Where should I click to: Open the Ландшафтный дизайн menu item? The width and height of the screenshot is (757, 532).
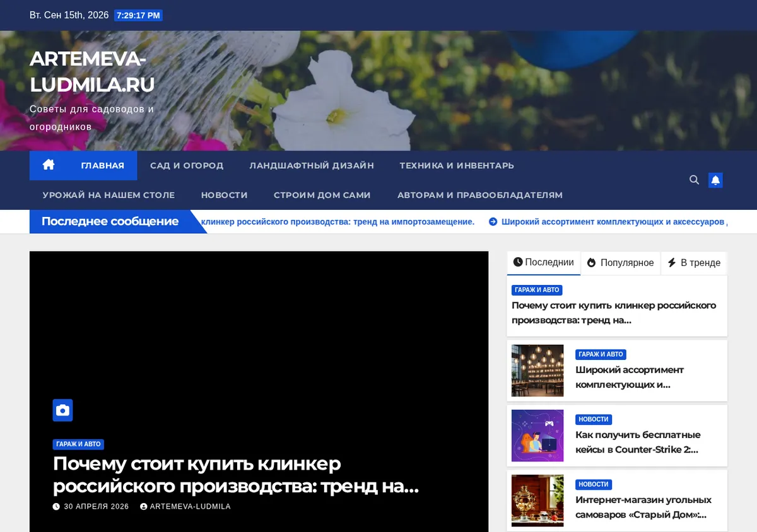pos(312,165)
